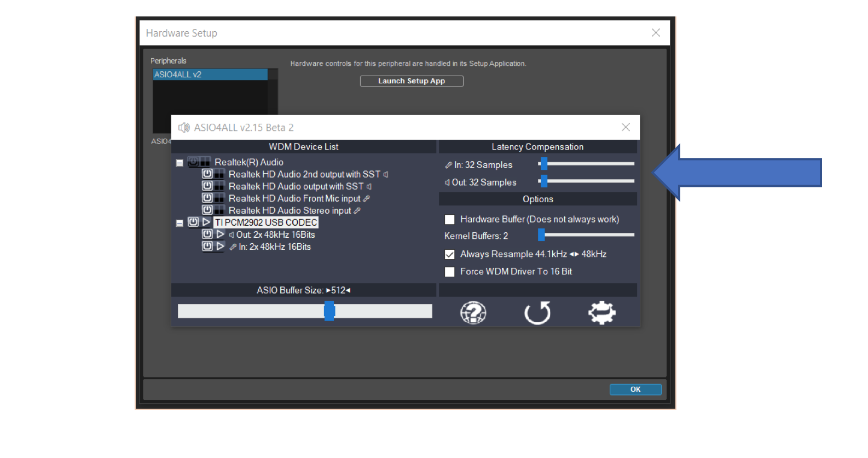
Task: Click ASIO4ALL speaker icon in dialog title bar
Action: [184, 128]
